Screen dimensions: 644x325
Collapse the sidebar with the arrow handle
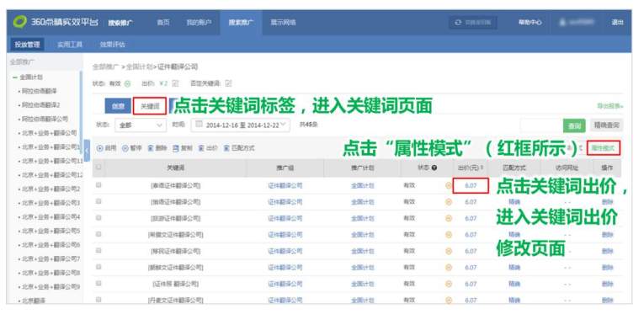click(87, 151)
